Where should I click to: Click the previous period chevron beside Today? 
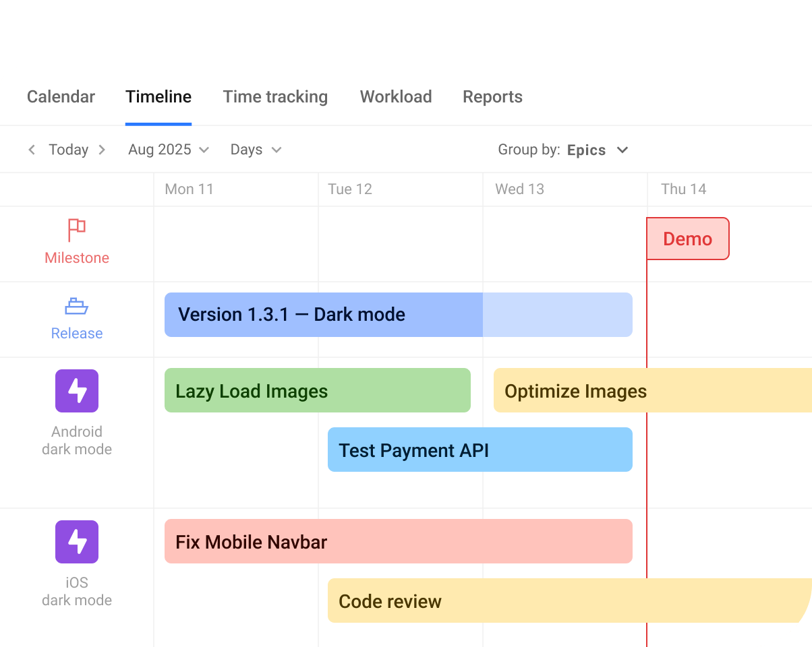click(x=32, y=150)
